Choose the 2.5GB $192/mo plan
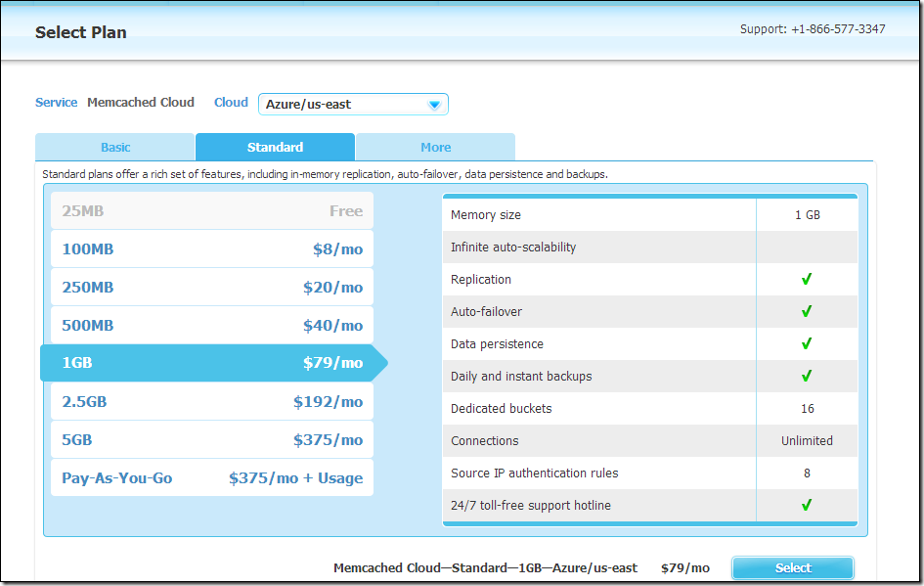This screenshot has height=586, width=924. tap(212, 401)
